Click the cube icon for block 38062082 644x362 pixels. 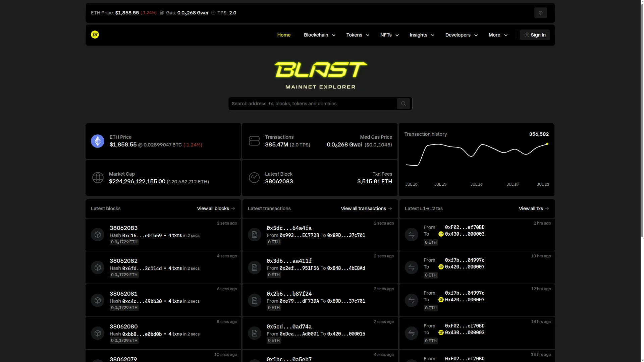(x=98, y=267)
